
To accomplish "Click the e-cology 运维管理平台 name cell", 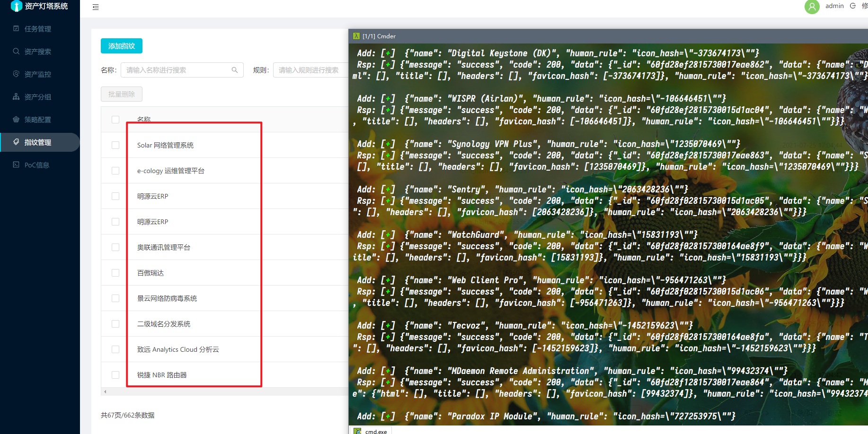I will [171, 171].
